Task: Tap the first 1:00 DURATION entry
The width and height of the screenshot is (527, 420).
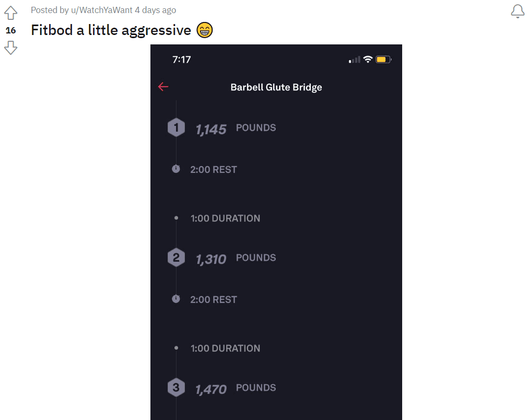Action: pyautogui.click(x=225, y=218)
